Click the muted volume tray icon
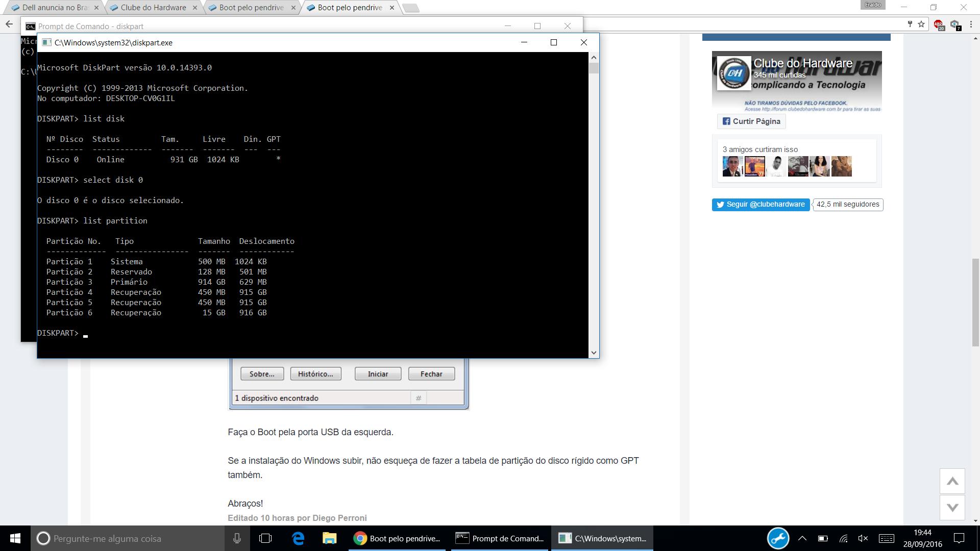Image resolution: width=980 pixels, height=551 pixels. (x=863, y=538)
